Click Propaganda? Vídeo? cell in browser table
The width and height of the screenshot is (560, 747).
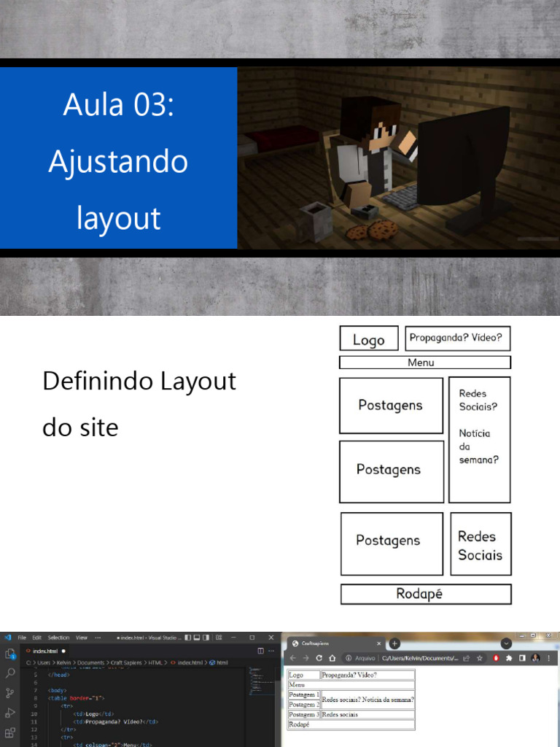[367, 675]
